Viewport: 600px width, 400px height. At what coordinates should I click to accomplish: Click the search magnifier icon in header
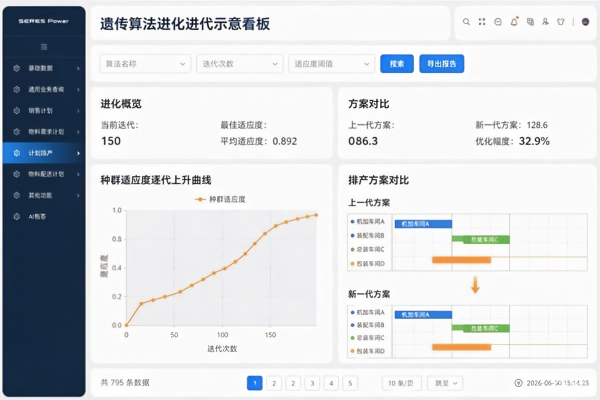click(x=466, y=22)
